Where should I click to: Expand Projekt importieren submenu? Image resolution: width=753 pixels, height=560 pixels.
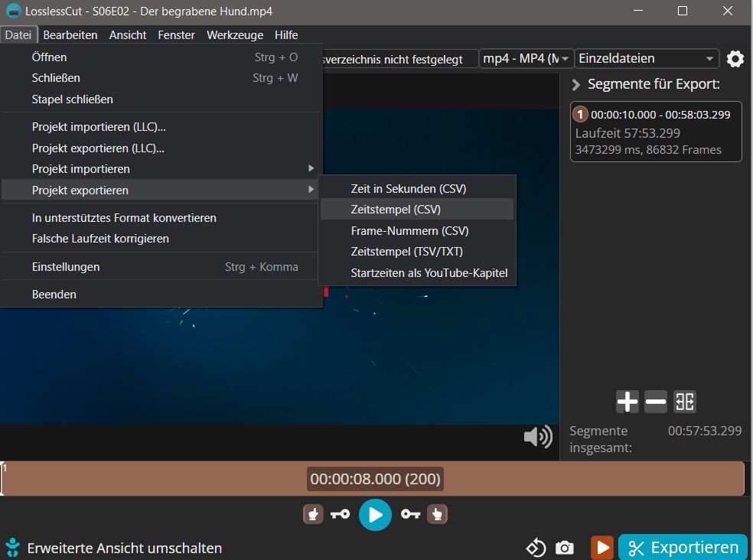[x=161, y=168]
